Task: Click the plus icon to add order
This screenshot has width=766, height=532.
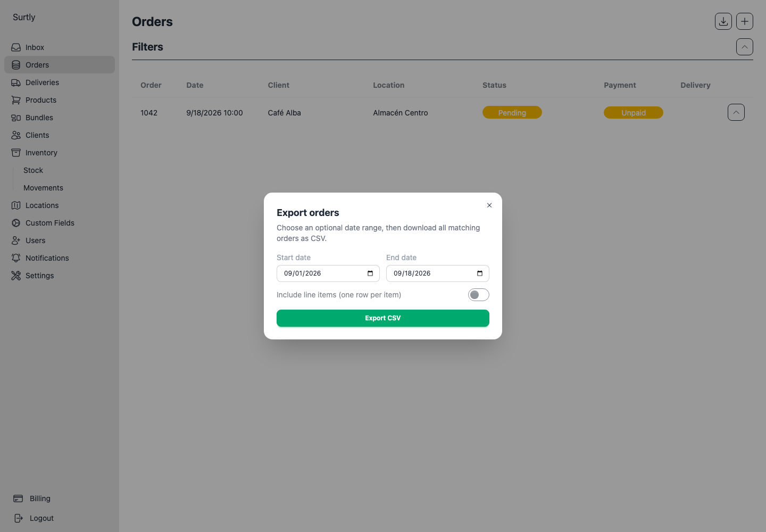Action: tap(745, 21)
